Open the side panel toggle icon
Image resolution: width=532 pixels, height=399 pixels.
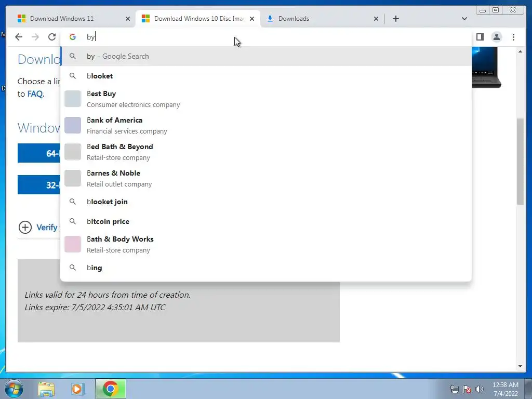click(480, 37)
